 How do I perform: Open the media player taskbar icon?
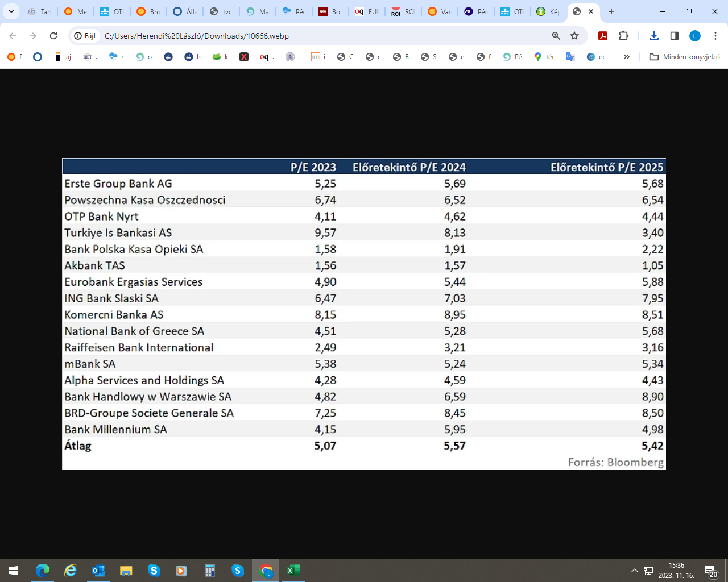[181, 571]
